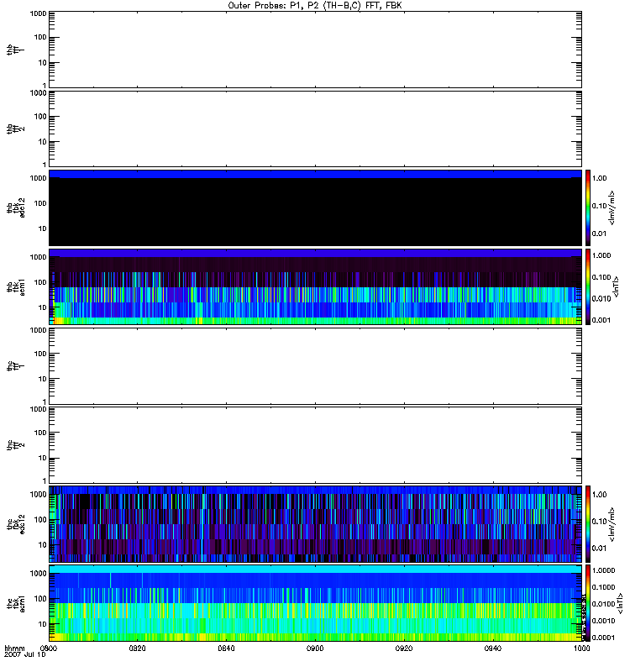Select the thb fbk edc12 black spectrogram panel
This screenshot has width=630, height=672.
click(315, 207)
